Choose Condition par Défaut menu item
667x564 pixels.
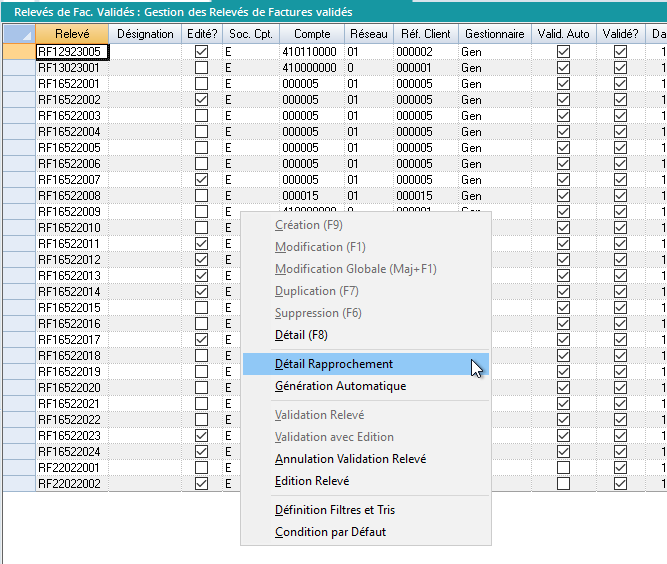[x=330, y=532]
